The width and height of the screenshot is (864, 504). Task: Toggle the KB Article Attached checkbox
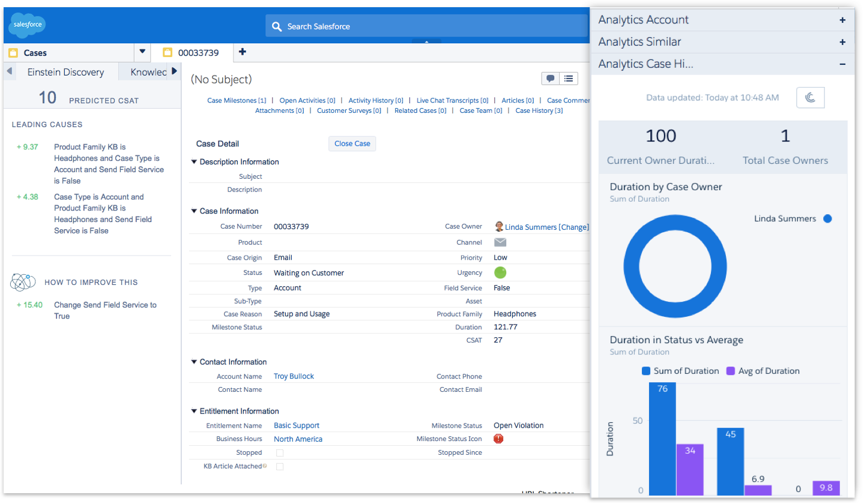tap(279, 466)
